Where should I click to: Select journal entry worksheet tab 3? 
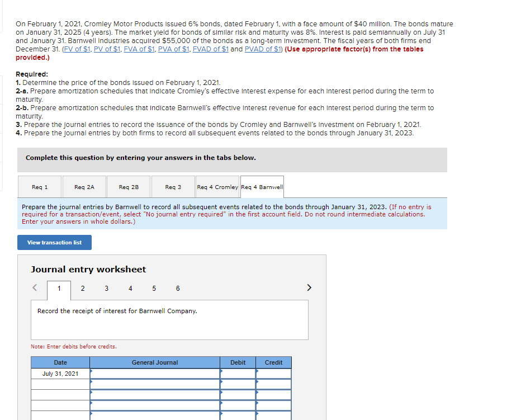coord(106,289)
